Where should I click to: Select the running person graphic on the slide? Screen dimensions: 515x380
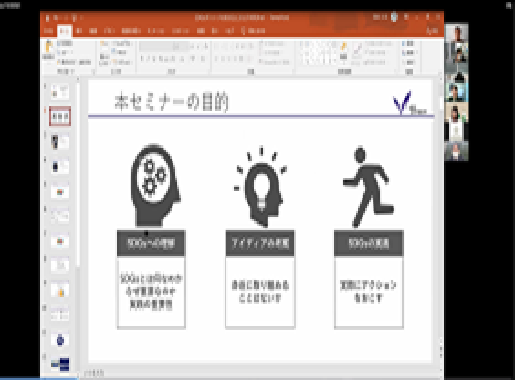click(x=369, y=187)
